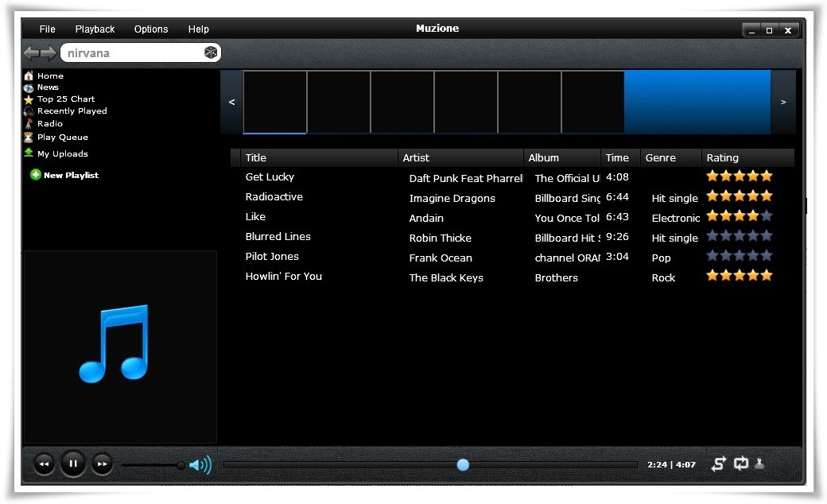The image size is (827, 504).
Task: Click the Home house icon
Action: click(x=29, y=76)
